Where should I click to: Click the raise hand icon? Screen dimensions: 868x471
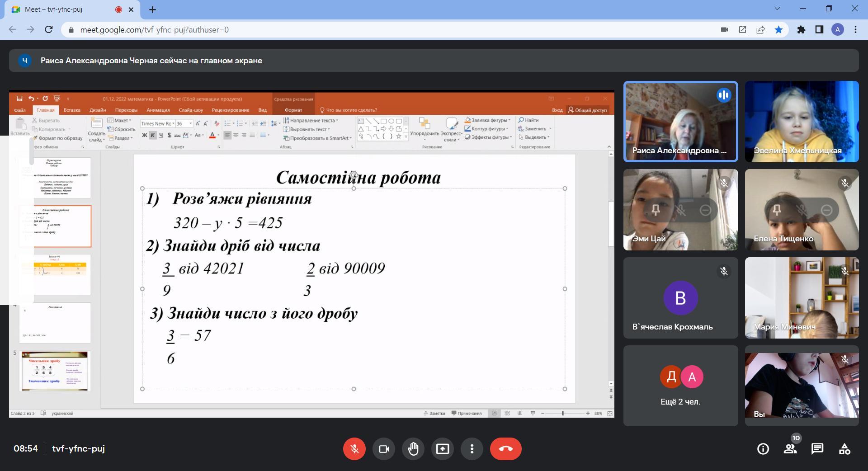click(x=413, y=449)
